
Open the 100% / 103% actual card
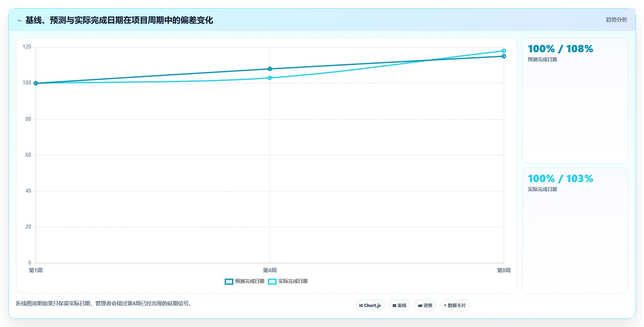tap(575, 230)
